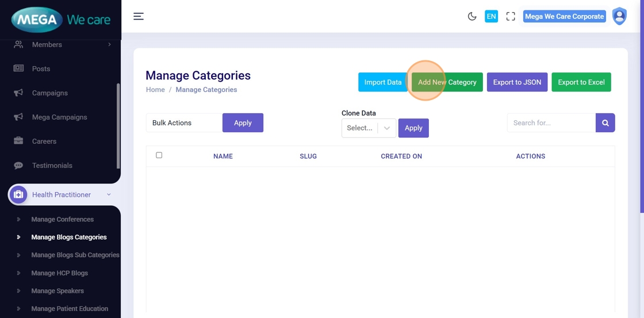Open the Bulk Actions dropdown

[184, 122]
